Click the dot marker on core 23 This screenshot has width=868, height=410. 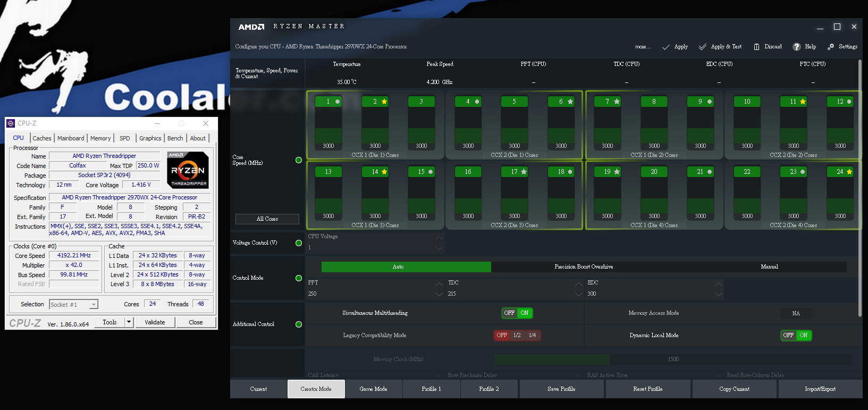pyautogui.click(x=803, y=172)
